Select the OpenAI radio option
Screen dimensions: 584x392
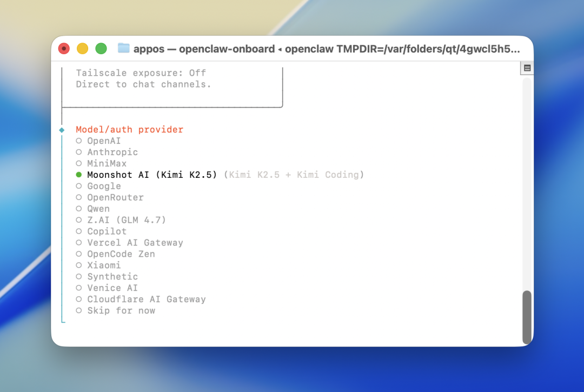[104, 141]
